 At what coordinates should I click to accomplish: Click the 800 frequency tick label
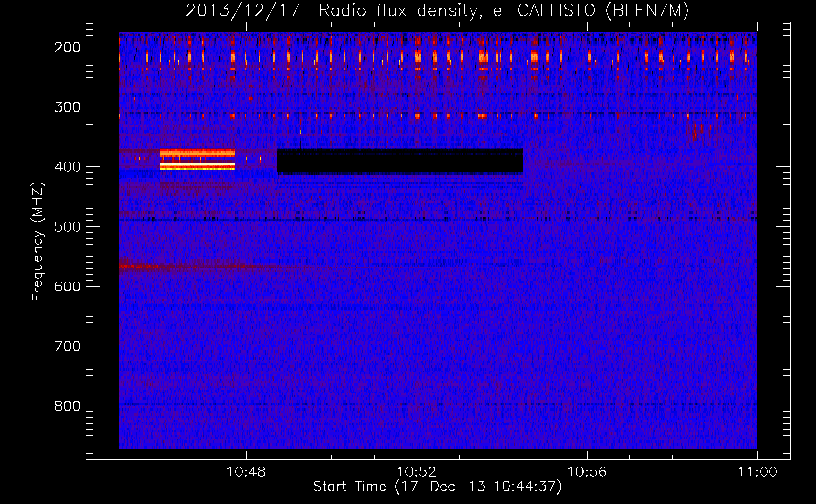pyautogui.click(x=68, y=406)
